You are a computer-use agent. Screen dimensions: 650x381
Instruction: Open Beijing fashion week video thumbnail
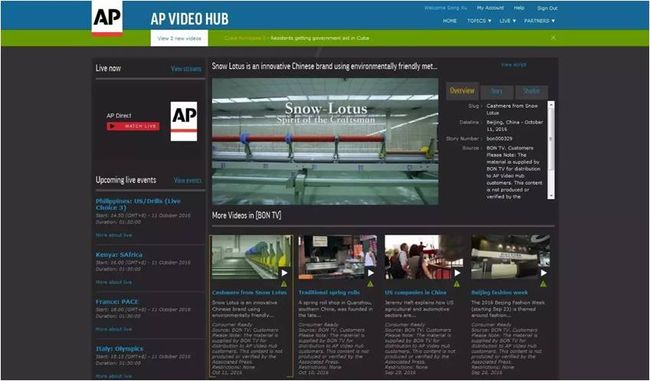coord(511,257)
